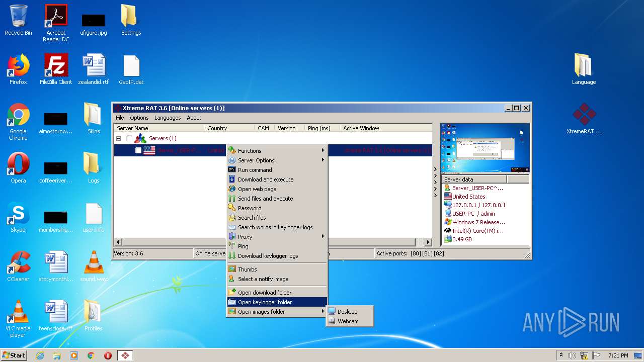
Task: Click Open download folder icon
Action: pos(232,292)
